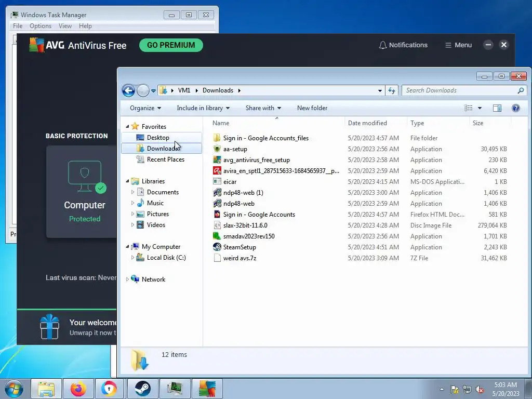Click the Explorer help icon
This screenshot has width=532, height=399.
click(x=516, y=108)
